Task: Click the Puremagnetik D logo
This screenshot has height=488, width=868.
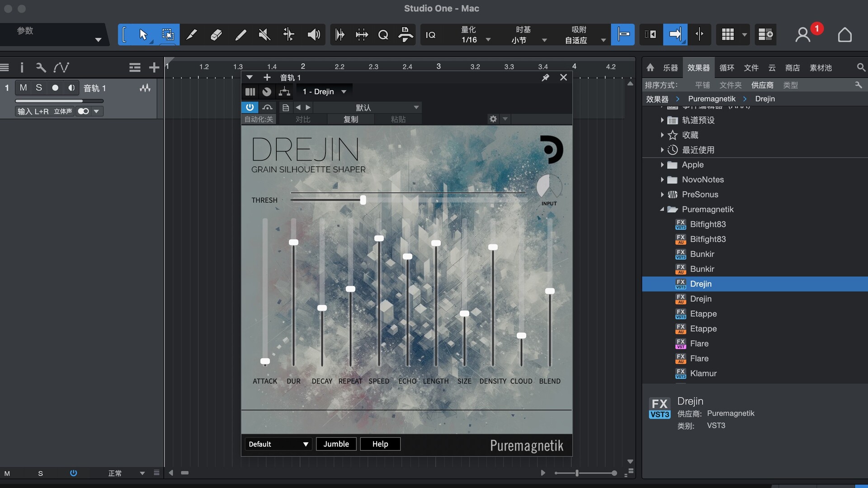Action: tap(552, 150)
